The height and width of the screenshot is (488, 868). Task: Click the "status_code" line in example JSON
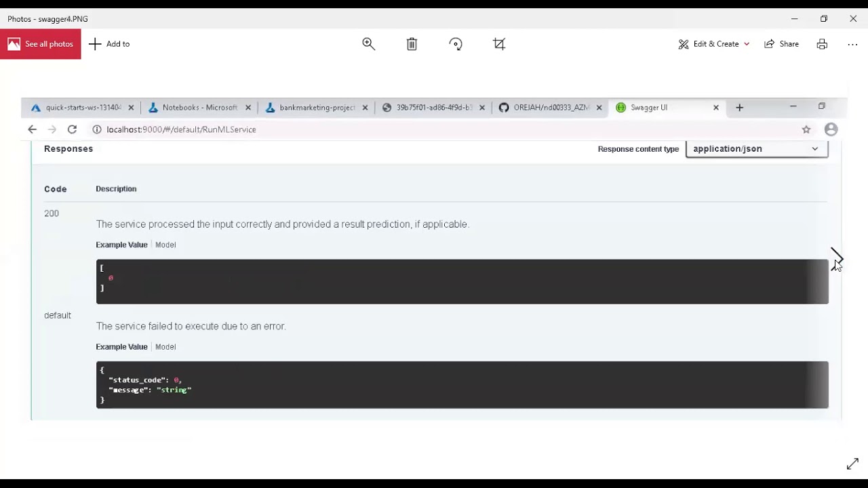[x=144, y=380]
